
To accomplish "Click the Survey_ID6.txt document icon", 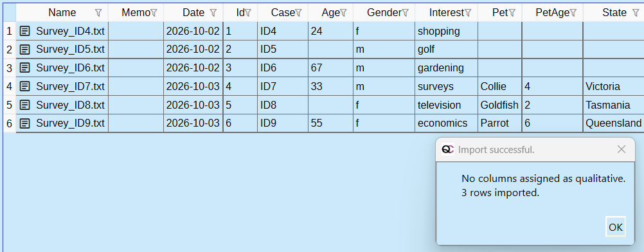I will click(25, 67).
